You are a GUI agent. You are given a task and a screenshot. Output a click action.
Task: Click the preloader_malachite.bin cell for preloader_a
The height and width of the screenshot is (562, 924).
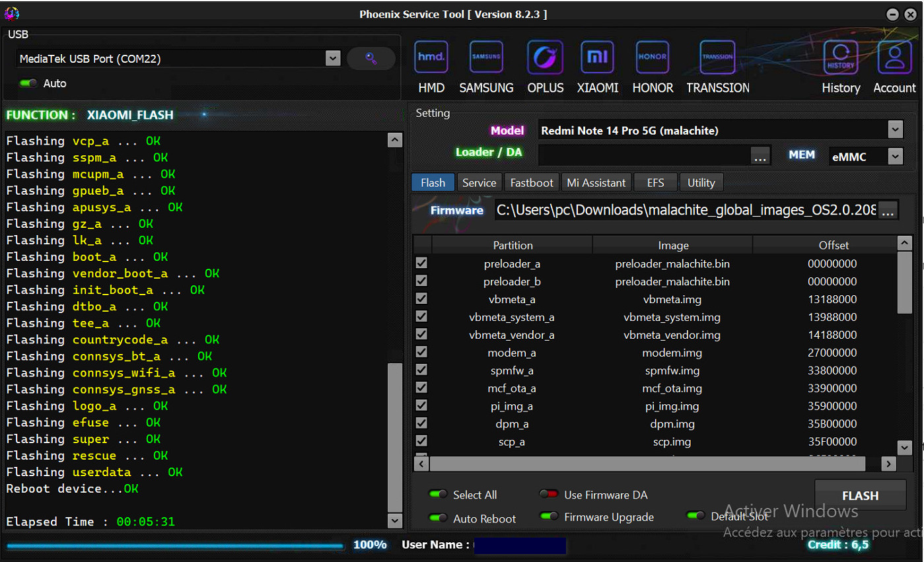672,263
